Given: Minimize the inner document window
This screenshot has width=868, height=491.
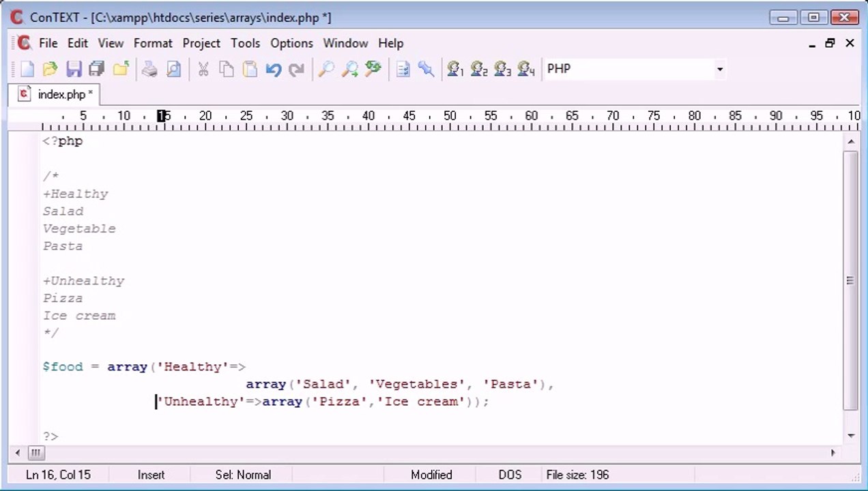Looking at the screenshot, I should pos(812,44).
